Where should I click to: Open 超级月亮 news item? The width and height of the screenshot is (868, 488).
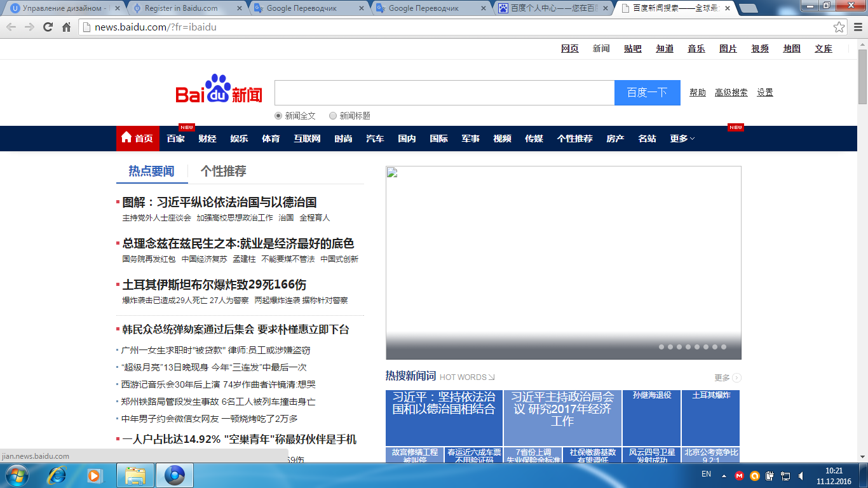point(214,367)
